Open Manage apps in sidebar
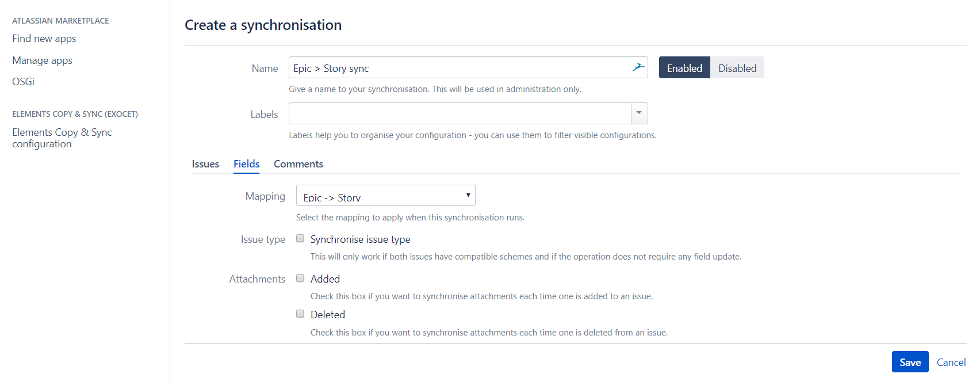Image resolution: width=980 pixels, height=385 pixels. tap(43, 60)
